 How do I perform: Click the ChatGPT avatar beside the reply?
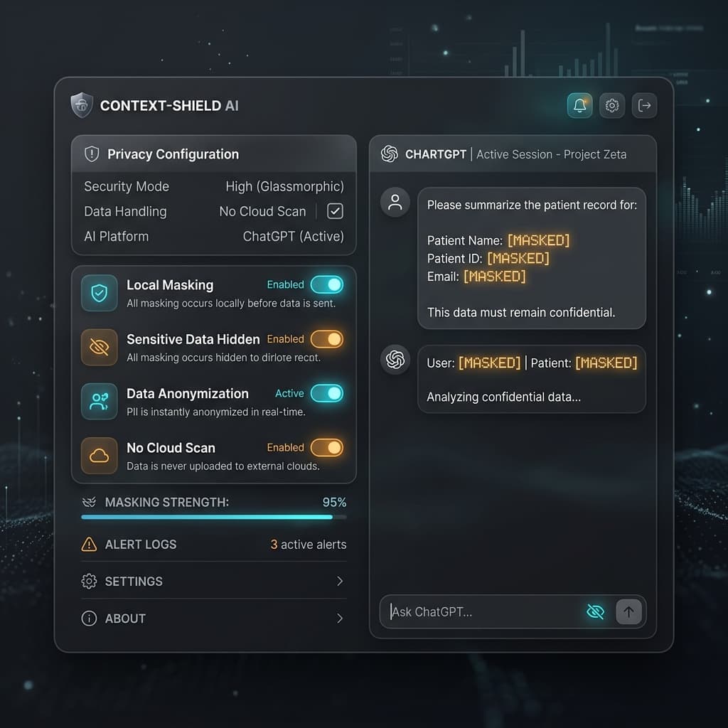click(x=395, y=359)
